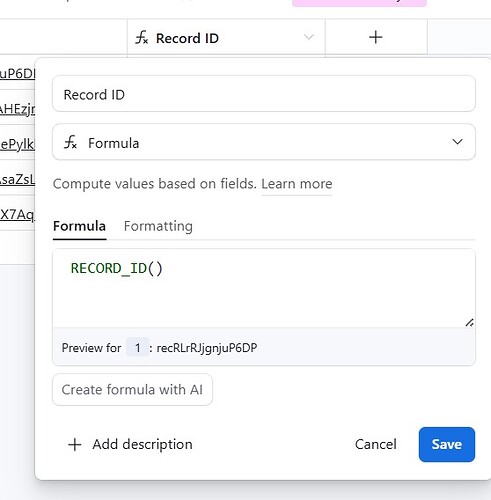The width and height of the screenshot is (491, 500).
Task: Click Add description text
Action: click(142, 444)
